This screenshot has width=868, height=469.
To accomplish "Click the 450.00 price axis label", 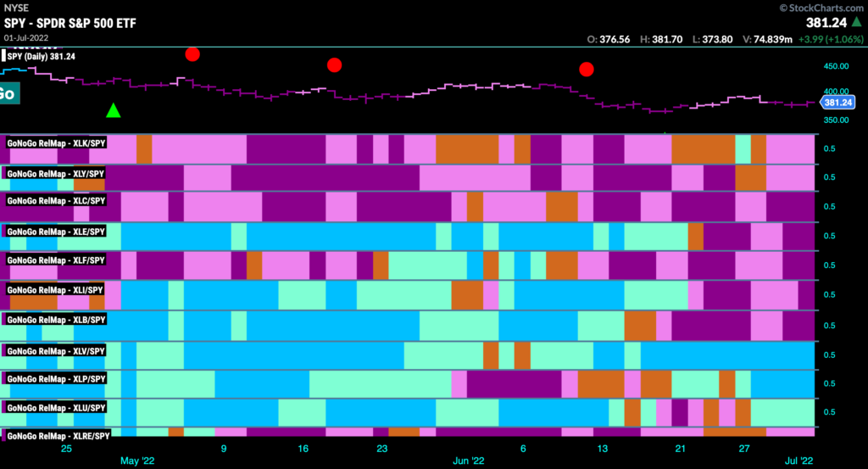I will 836,66.
